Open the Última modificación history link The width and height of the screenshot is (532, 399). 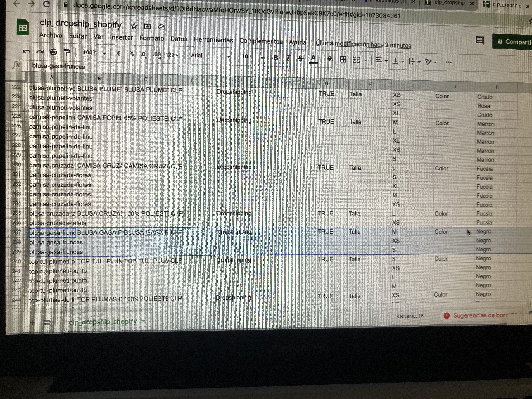tap(363, 44)
